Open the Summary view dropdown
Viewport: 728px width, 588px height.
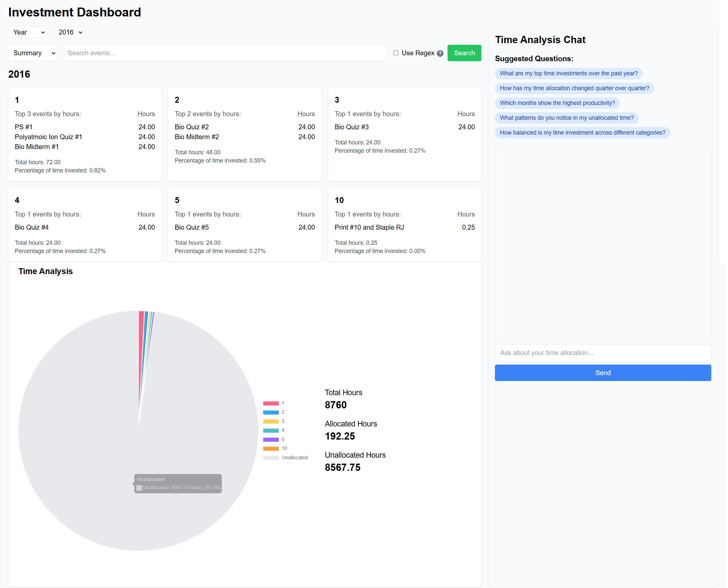click(x=33, y=53)
